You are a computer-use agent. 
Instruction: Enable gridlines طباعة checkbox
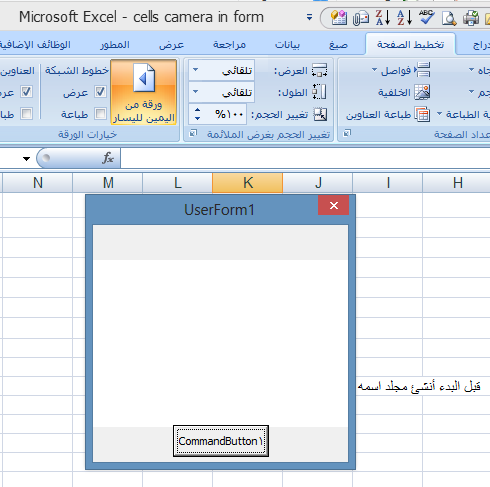tap(100, 114)
